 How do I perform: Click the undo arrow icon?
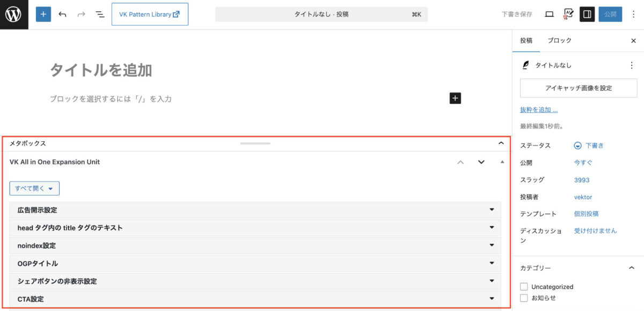(63, 15)
